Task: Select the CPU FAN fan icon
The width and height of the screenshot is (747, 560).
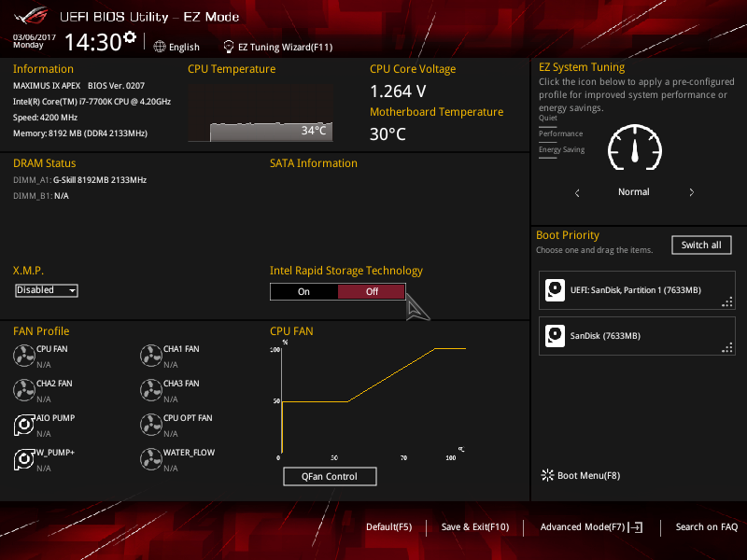Action: click(24, 356)
